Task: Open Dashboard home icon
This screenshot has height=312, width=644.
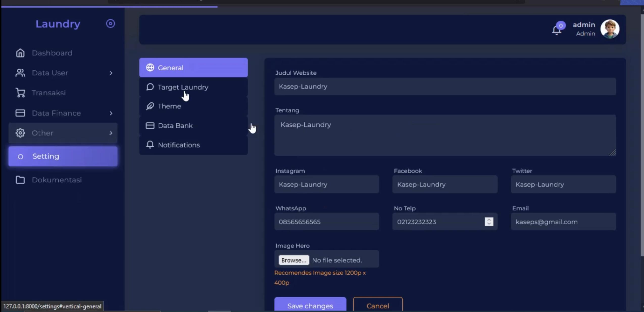Action: coord(20,53)
